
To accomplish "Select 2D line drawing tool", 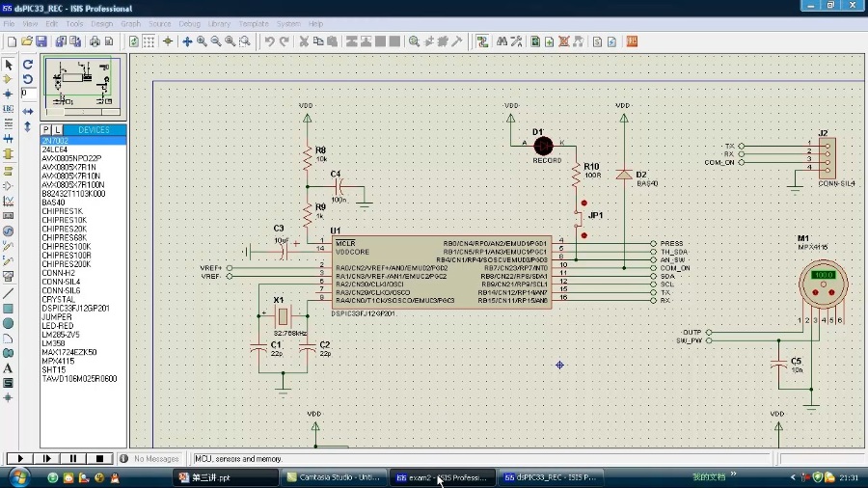I will coord(9,293).
